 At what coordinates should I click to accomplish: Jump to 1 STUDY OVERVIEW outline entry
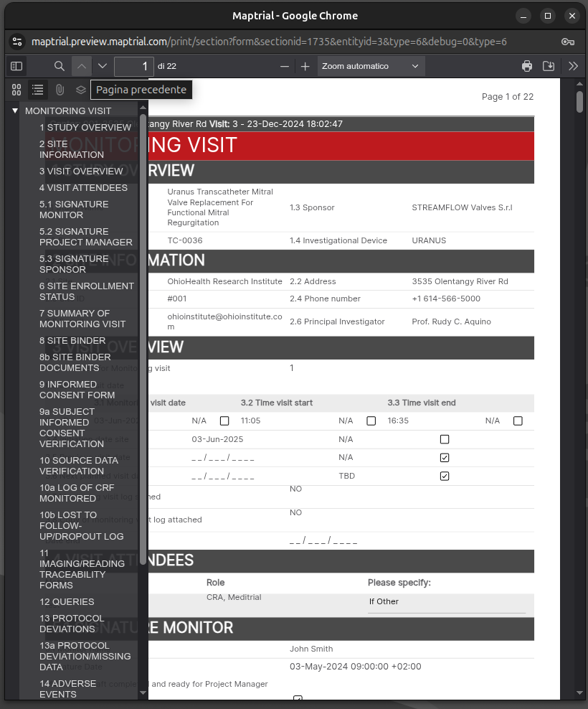[x=85, y=128]
